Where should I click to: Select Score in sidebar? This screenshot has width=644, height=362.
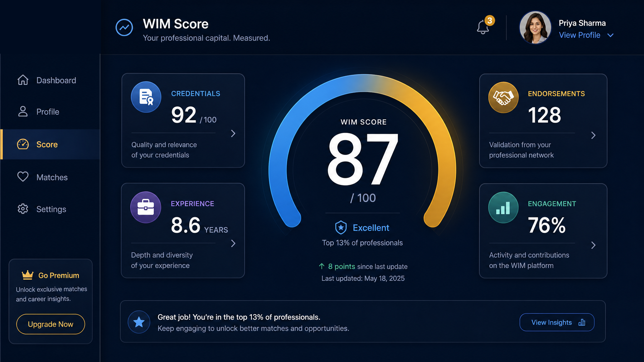coord(50,144)
